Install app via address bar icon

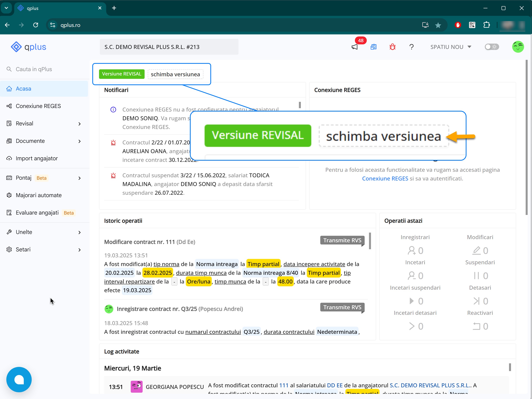(x=425, y=25)
